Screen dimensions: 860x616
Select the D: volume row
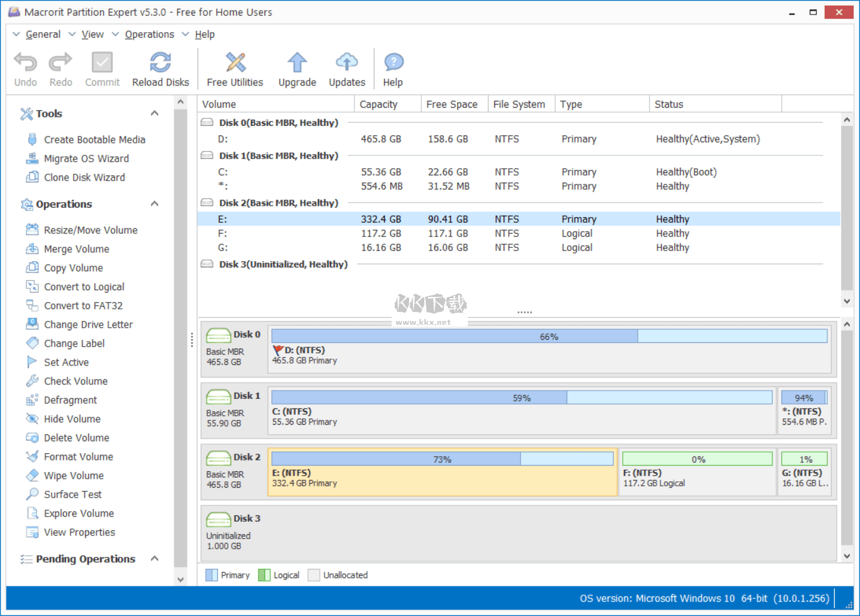519,139
